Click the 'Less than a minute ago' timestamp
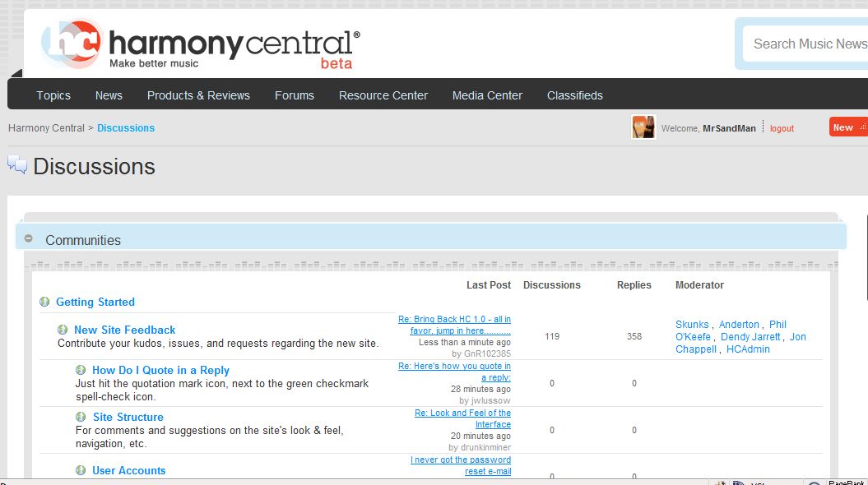 coord(465,342)
